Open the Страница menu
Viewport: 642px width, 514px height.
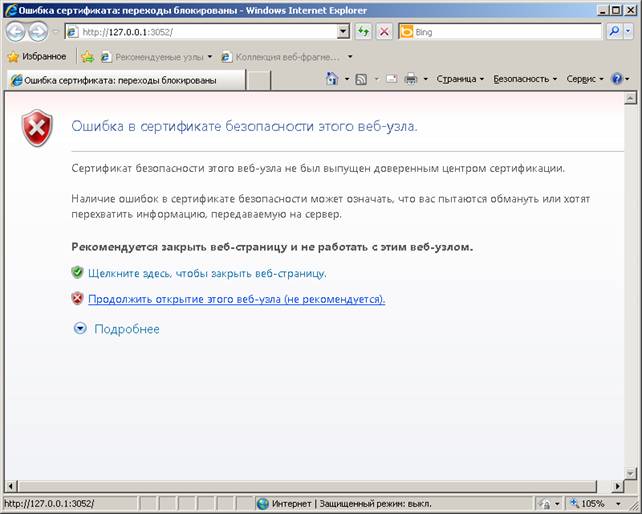[459, 79]
